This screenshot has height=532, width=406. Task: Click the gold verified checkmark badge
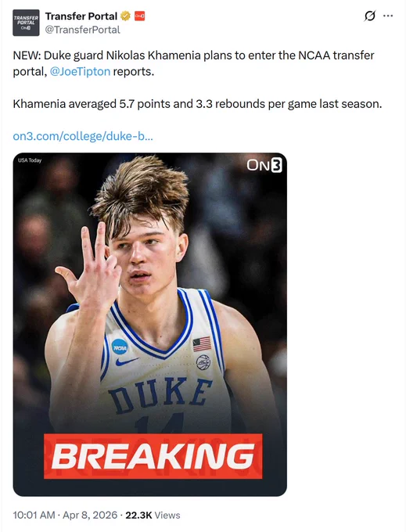(125, 16)
